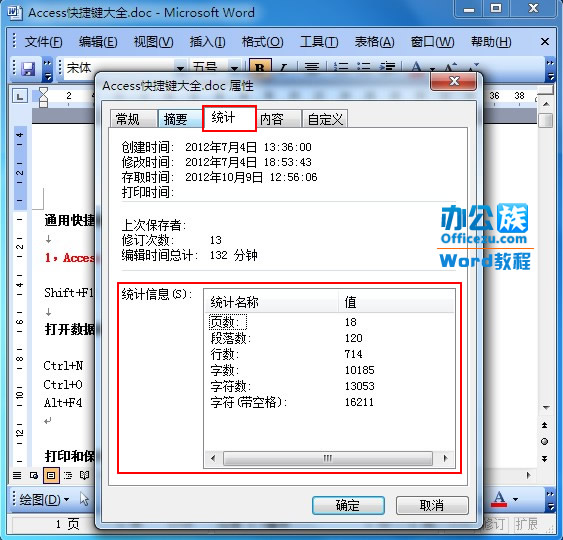The image size is (563, 540).
Task: Switch to Outline view icon
Action: (68, 476)
